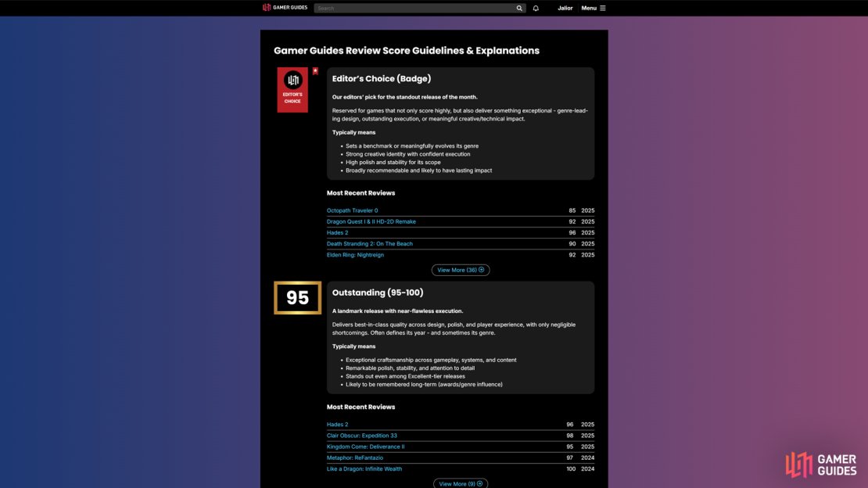Viewport: 868px width, 488px height.
Task: Click the Editor's Choice (Badge) heading
Action: click(382, 79)
